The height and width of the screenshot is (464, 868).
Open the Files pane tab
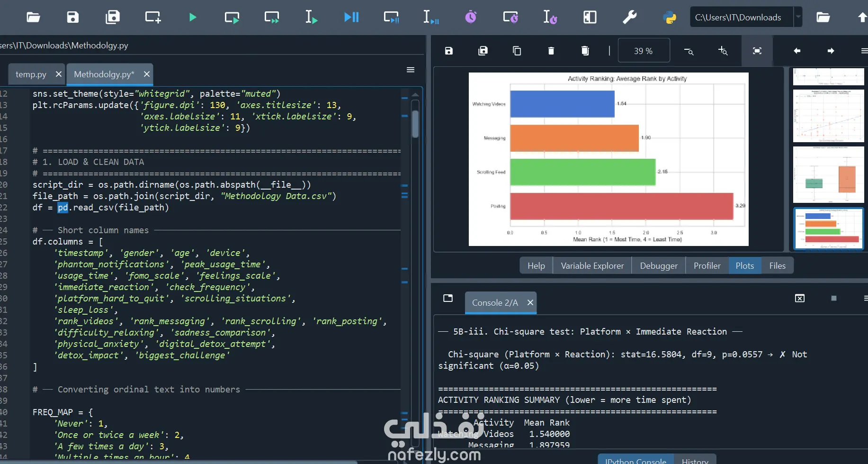click(777, 266)
